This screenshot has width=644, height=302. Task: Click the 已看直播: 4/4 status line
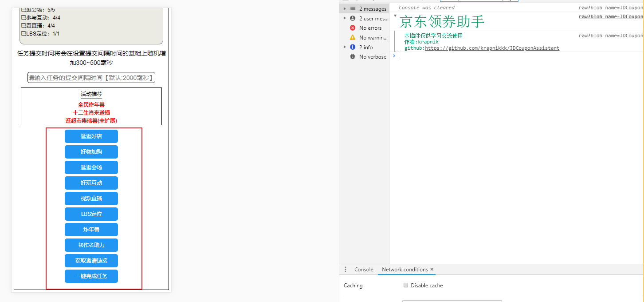[x=38, y=26]
